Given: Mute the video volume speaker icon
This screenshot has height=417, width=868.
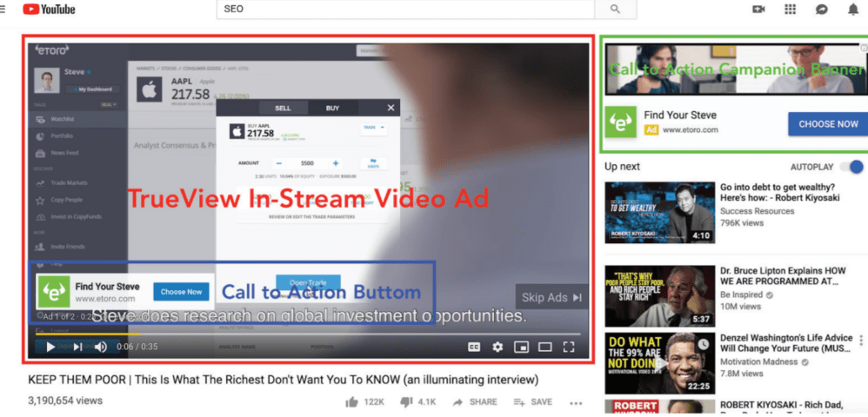Looking at the screenshot, I should pos(101,347).
